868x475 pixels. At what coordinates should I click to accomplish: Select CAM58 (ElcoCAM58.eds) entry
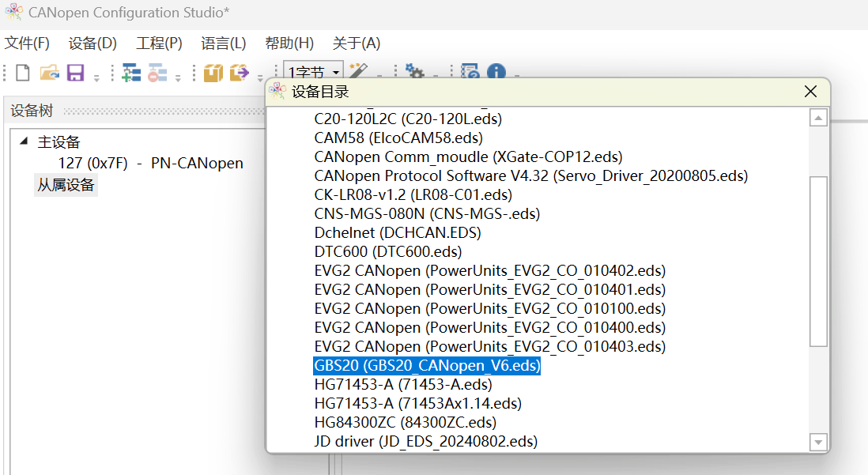tap(398, 138)
